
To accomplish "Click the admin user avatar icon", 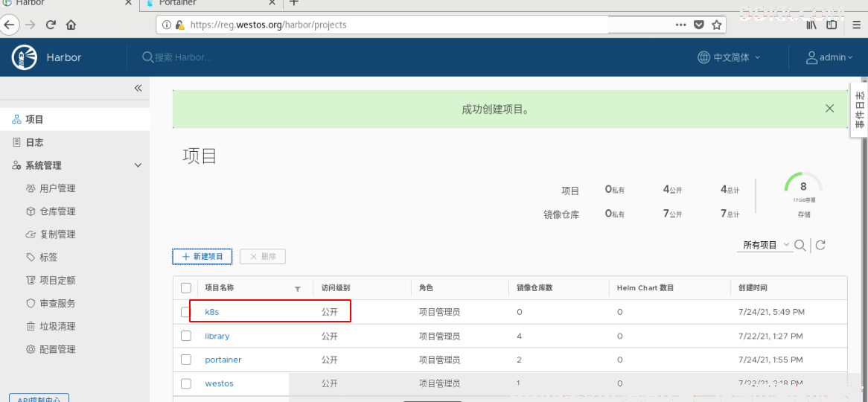I will [811, 57].
